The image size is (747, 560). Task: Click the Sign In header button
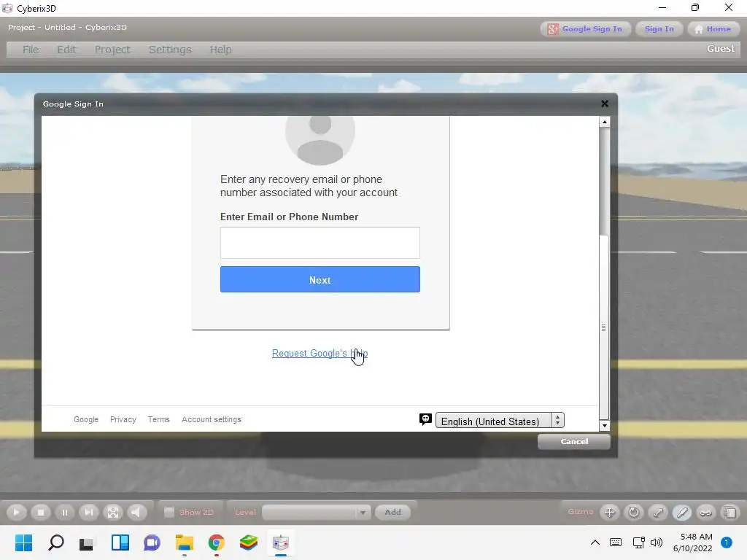point(659,29)
